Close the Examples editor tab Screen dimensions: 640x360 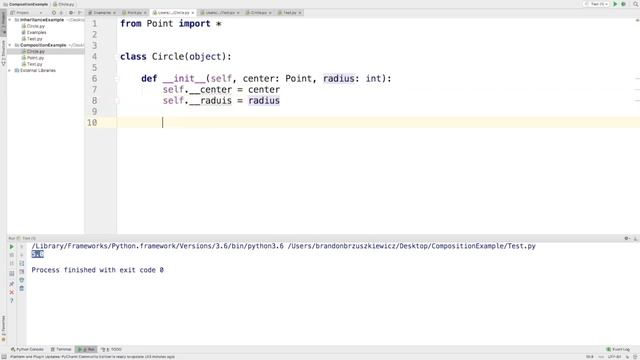[114, 13]
